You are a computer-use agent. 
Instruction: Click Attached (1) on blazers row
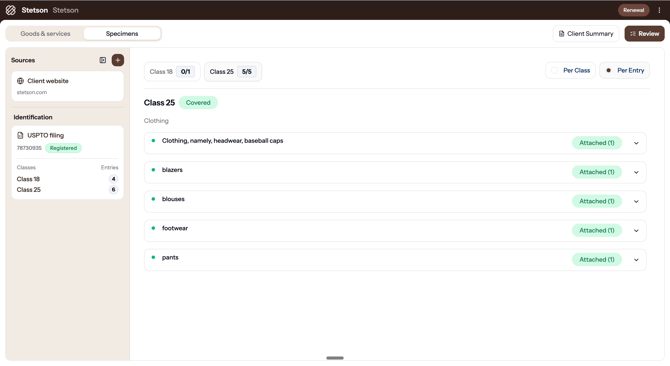click(x=597, y=172)
